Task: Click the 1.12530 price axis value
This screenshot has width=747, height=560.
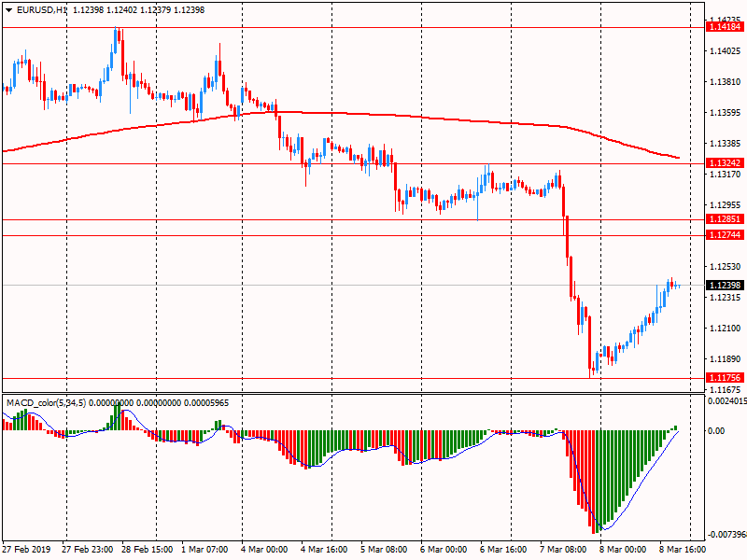Action: 726,267
